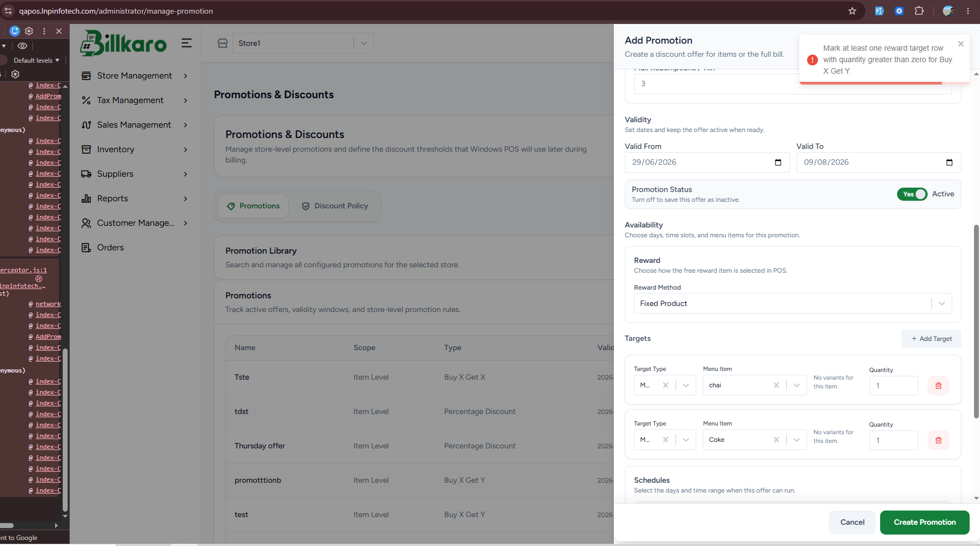Click the hamburger menu icon beside Billkaro logo
Viewport: 980px width, 546px height.
187,43
